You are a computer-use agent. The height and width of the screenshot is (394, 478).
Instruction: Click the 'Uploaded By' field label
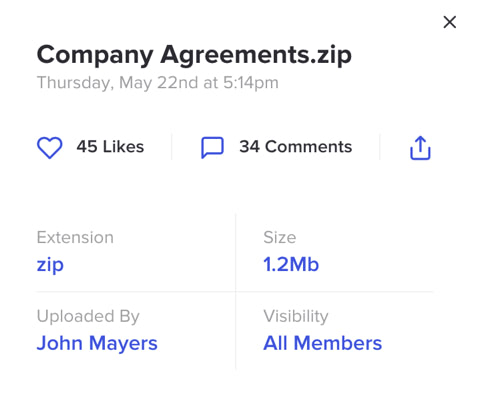click(x=88, y=316)
